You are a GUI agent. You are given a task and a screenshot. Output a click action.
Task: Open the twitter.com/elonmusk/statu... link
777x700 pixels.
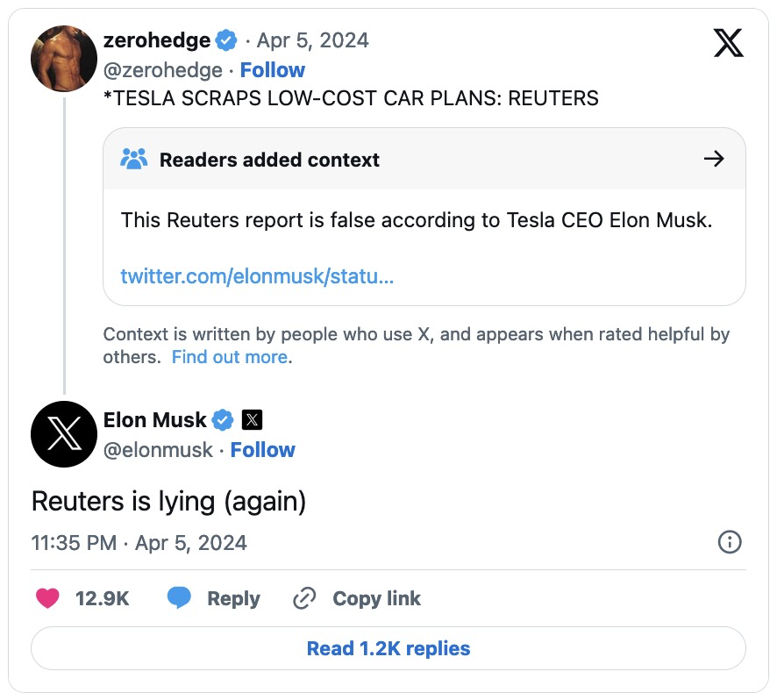pyautogui.click(x=257, y=277)
